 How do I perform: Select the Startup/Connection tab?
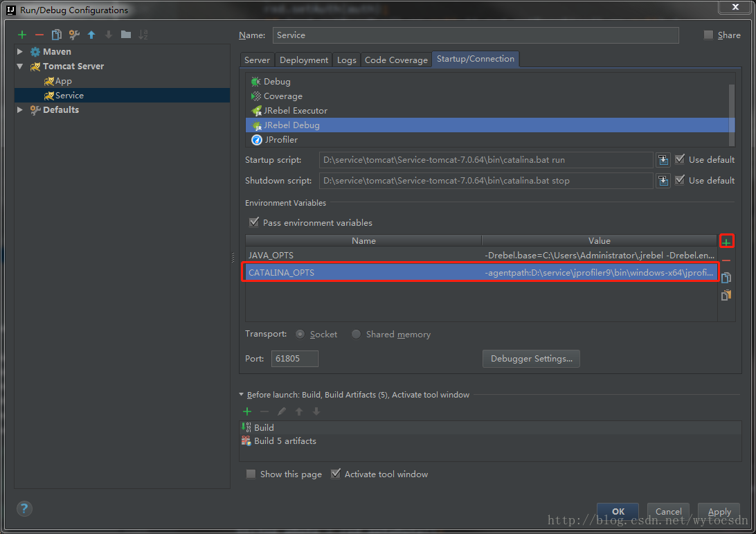[x=476, y=59]
